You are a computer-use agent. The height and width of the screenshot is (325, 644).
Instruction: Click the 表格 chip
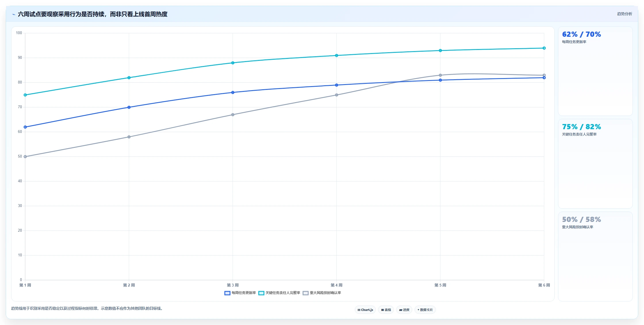point(386,310)
